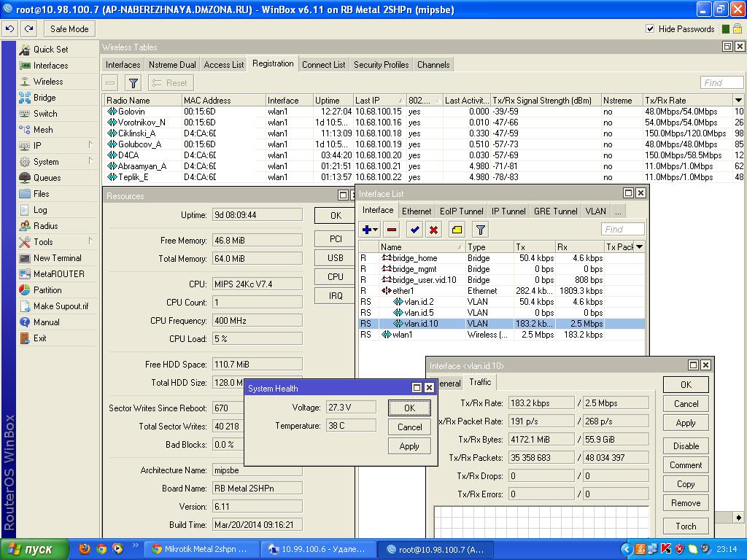Click the yellow Comment note icon

click(x=457, y=230)
